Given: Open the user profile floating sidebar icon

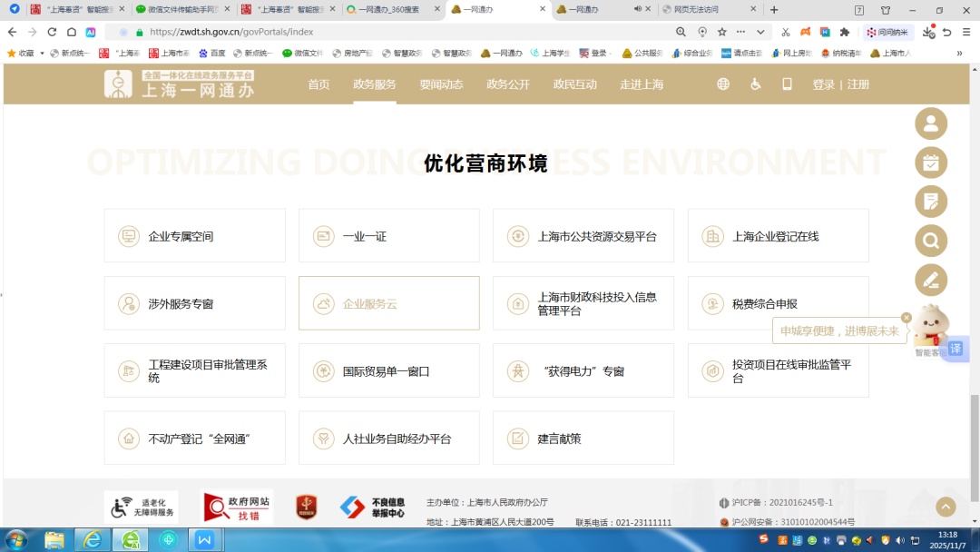Looking at the screenshot, I should tap(931, 124).
